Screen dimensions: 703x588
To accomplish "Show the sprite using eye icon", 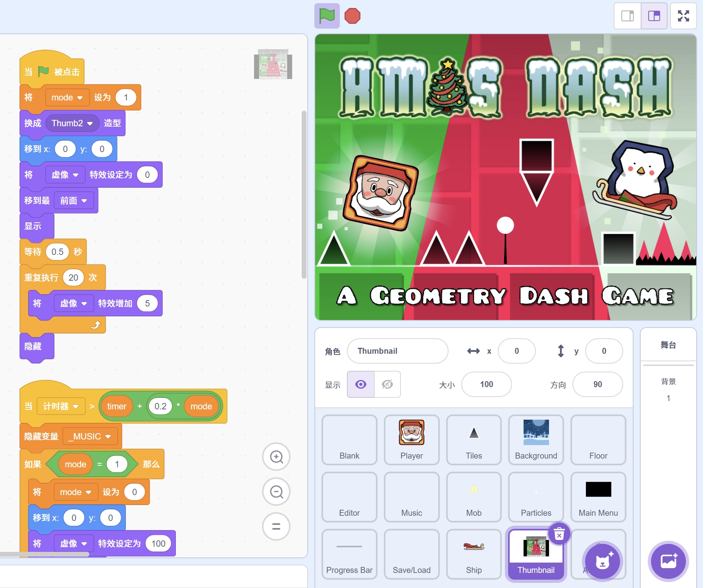I will [x=360, y=384].
